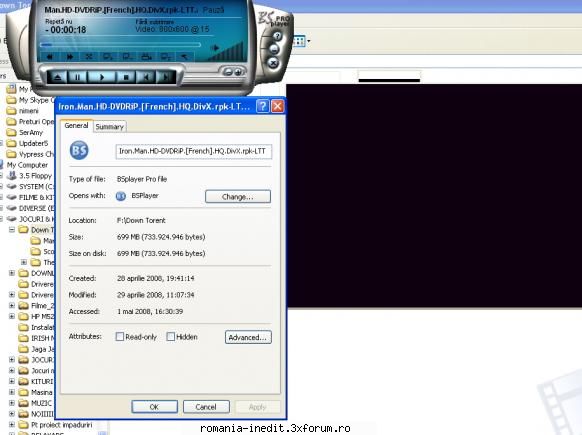Image resolution: width=582 pixels, height=435 pixels.
Task: Switch to the Summary tab
Action: (x=109, y=127)
